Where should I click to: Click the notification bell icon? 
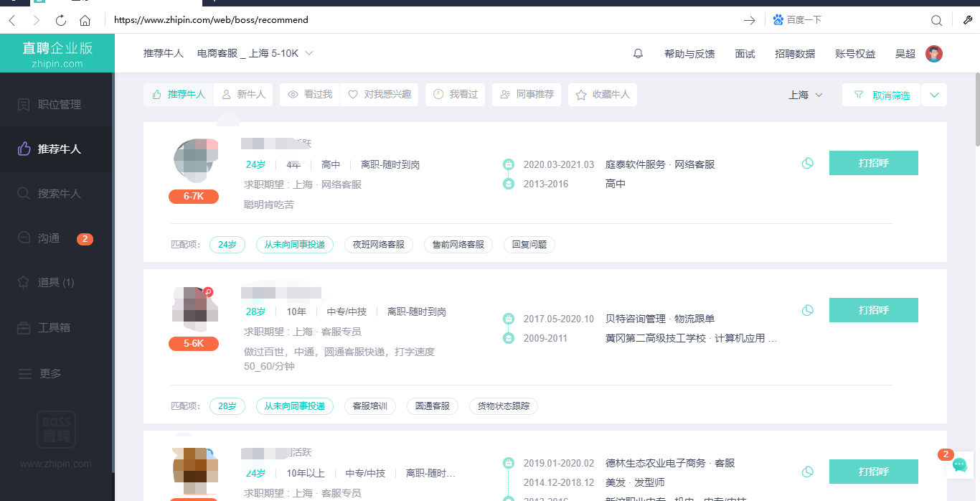point(638,54)
